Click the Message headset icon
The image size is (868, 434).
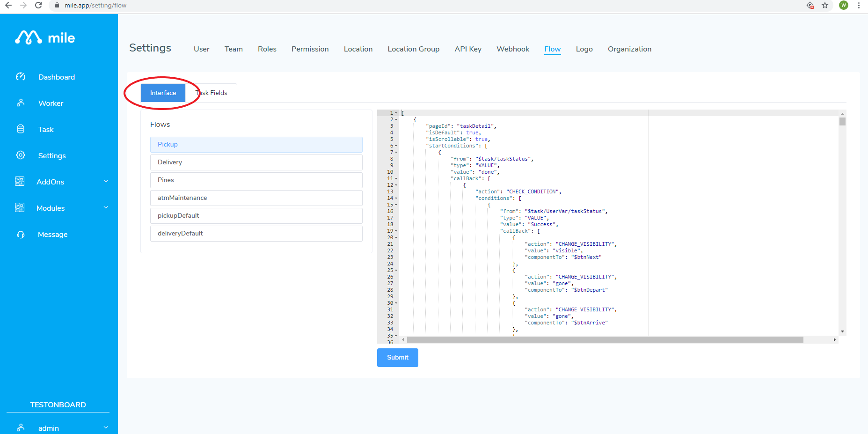coord(21,234)
